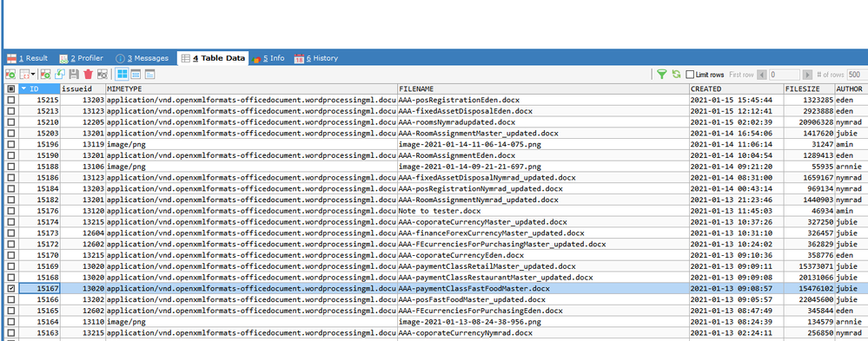Click the Result tab icon
Viewport: 868px width, 341px height.
[10, 59]
